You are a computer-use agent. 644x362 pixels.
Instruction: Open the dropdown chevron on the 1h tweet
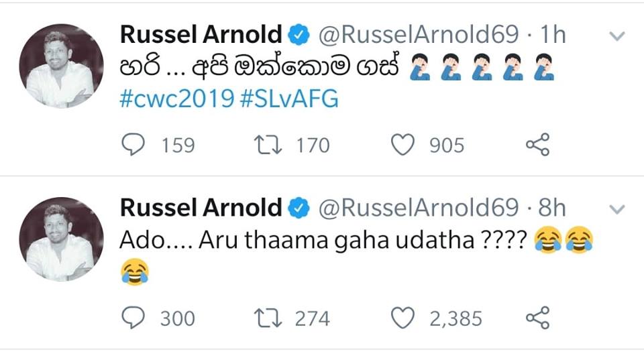[617, 36]
